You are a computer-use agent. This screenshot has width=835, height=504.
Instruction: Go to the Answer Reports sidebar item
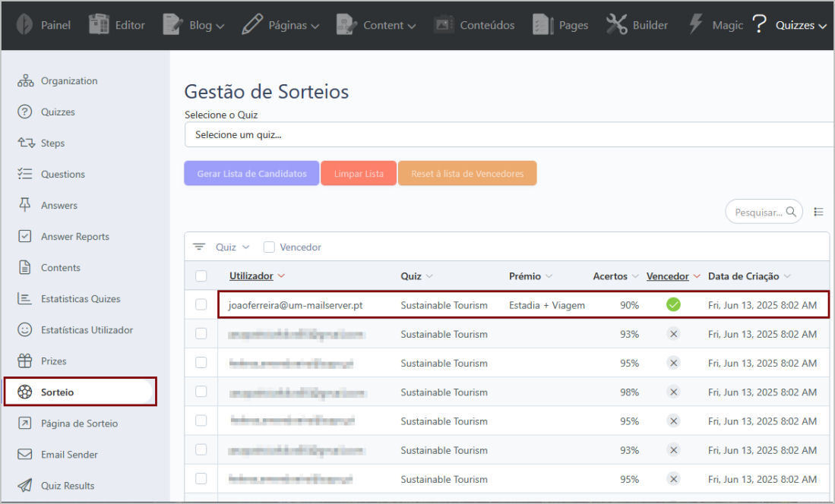[75, 236]
